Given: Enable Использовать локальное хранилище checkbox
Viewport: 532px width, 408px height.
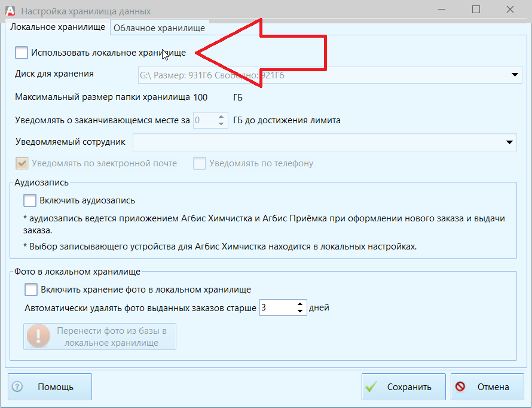Looking at the screenshot, I should coord(22,53).
